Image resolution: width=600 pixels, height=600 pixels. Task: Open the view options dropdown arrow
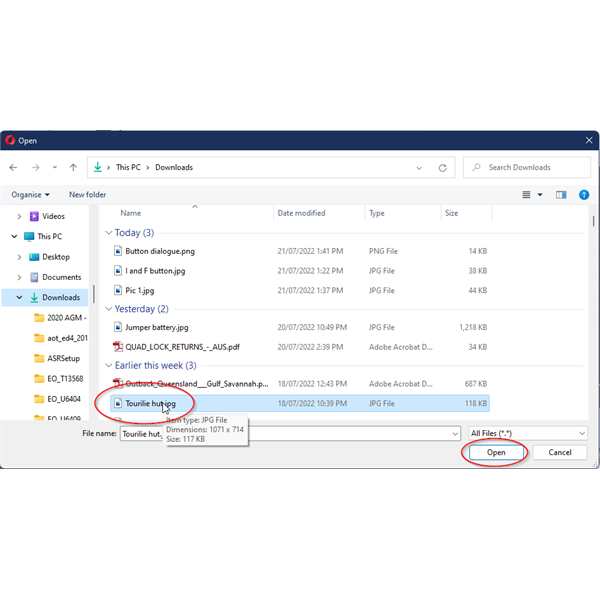540,195
